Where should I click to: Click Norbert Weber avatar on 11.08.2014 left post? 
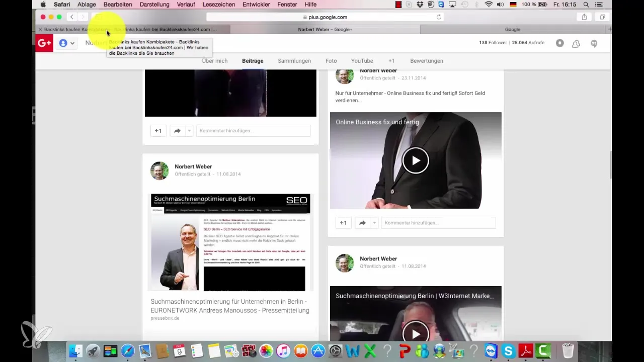159,171
